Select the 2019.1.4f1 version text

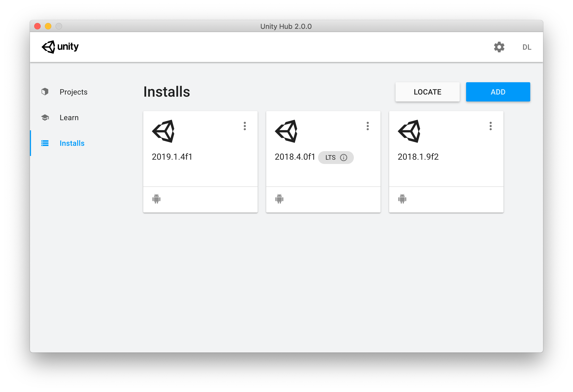172,157
